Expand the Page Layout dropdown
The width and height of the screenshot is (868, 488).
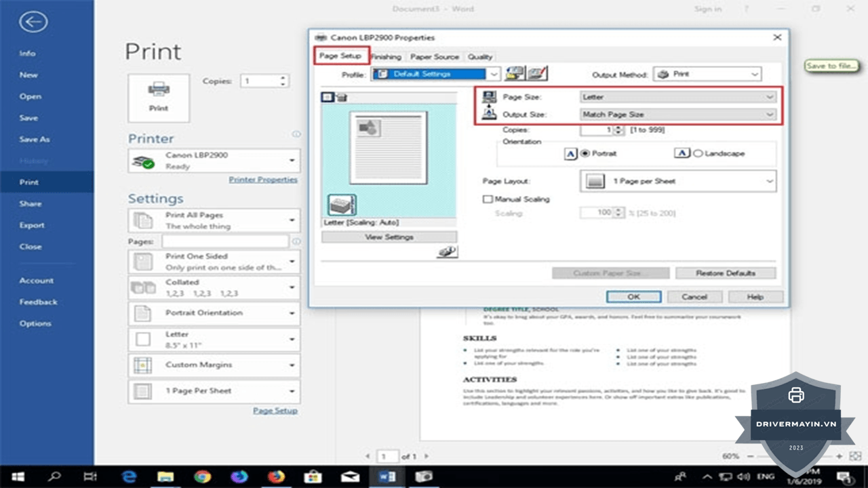(678, 181)
